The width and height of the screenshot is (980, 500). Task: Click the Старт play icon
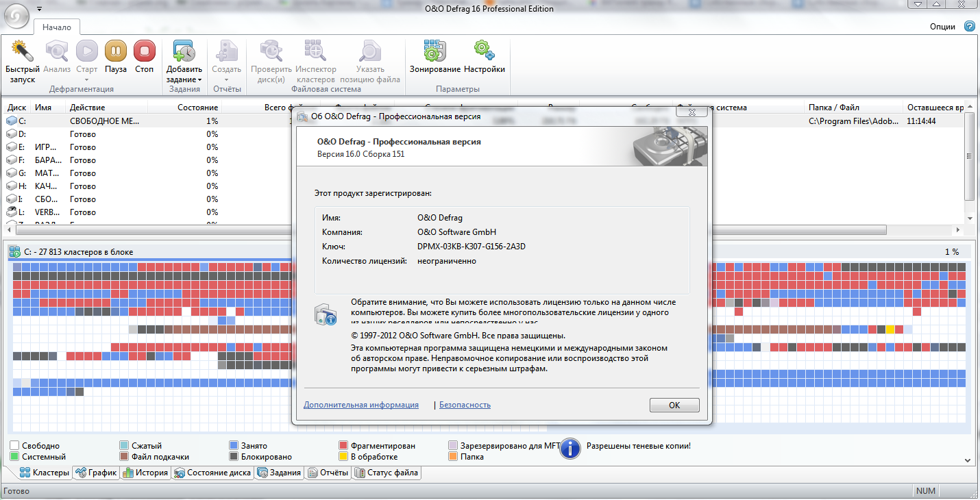point(87,51)
